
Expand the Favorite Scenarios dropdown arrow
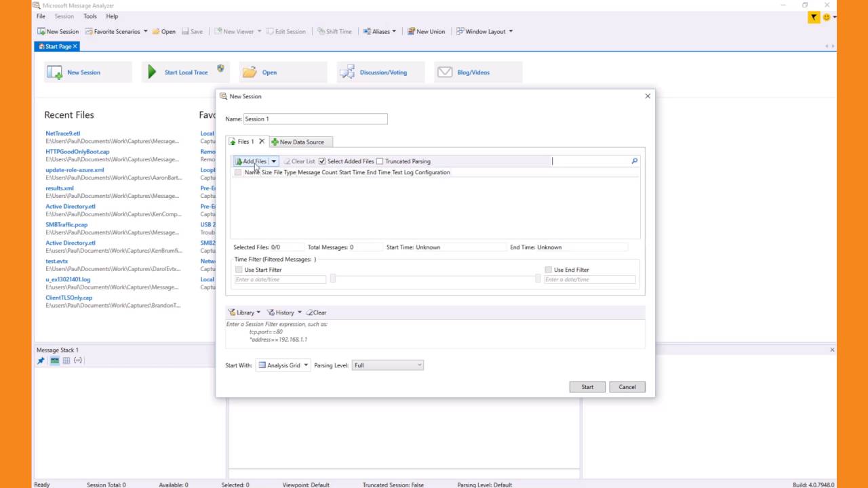click(x=145, y=31)
